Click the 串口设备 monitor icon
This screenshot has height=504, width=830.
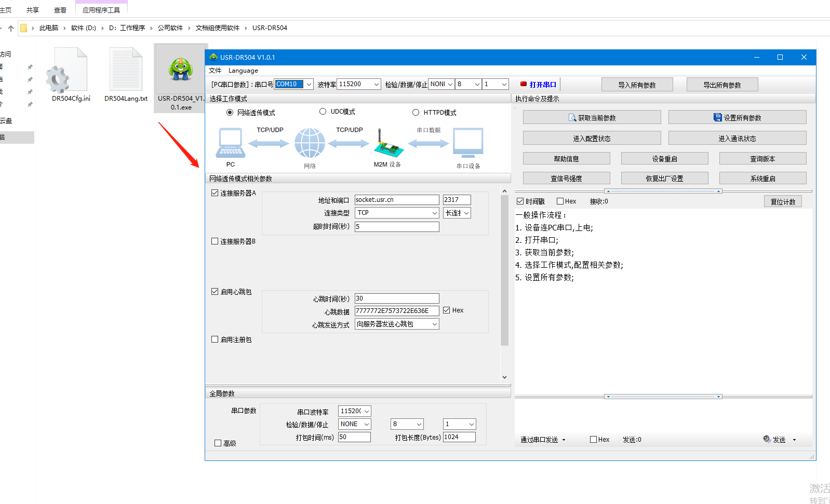468,143
